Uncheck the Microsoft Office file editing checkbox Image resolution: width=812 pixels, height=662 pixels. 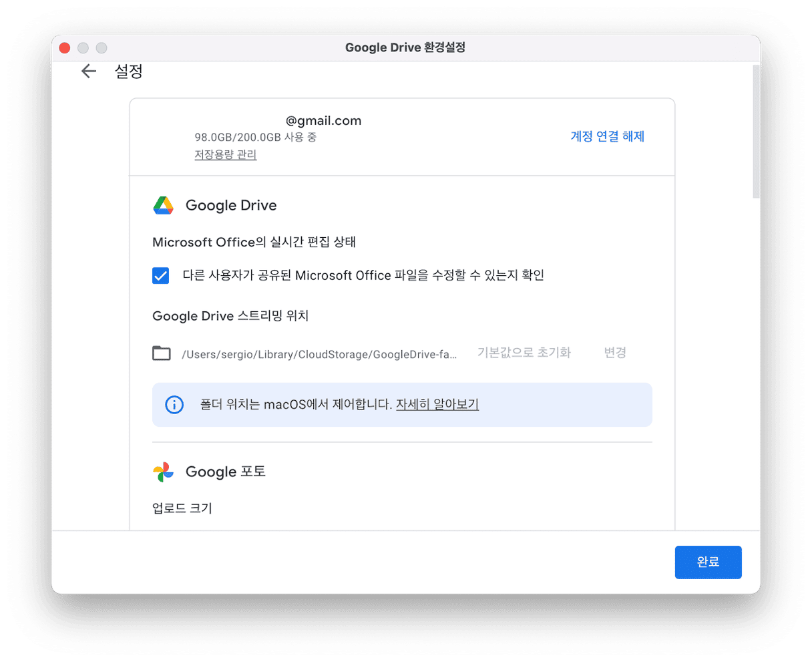(161, 275)
